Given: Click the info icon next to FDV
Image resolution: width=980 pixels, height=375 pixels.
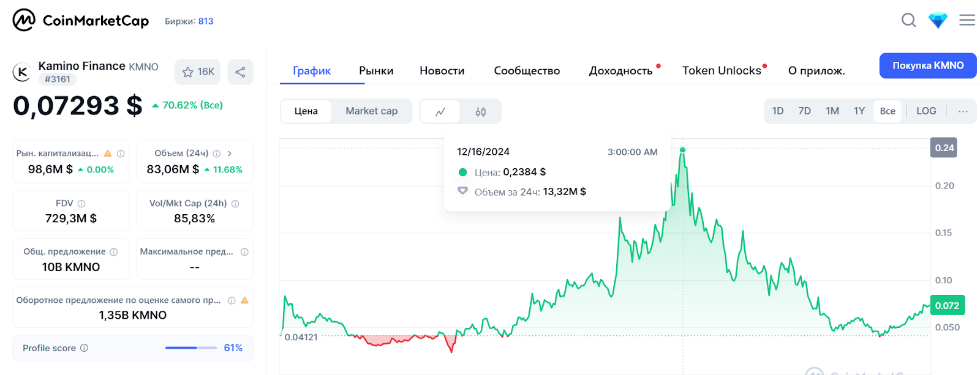Looking at the screenshot, I should pos(81,204).
